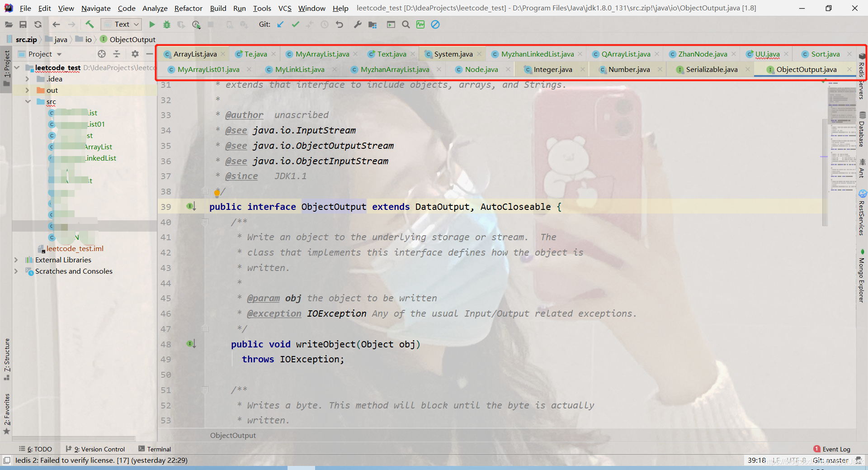Navigate back with the left arrow icon

pos(56,24)
